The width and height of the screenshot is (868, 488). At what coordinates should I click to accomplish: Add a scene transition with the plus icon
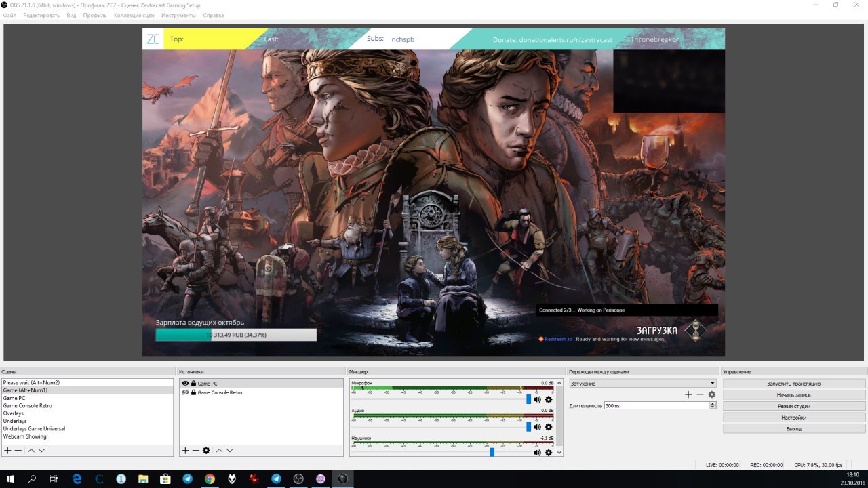coord(688,394)
